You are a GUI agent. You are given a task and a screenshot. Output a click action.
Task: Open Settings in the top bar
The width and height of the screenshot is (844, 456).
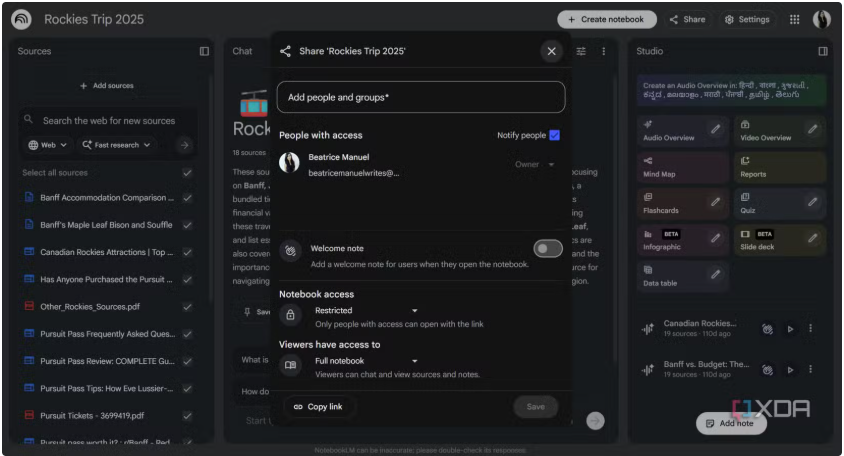tap(748, 19)
